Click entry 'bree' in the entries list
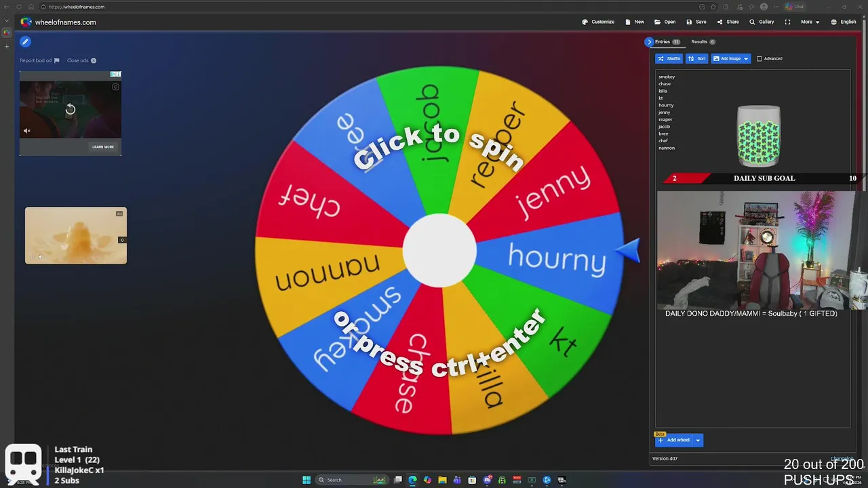 pos(663,134)
